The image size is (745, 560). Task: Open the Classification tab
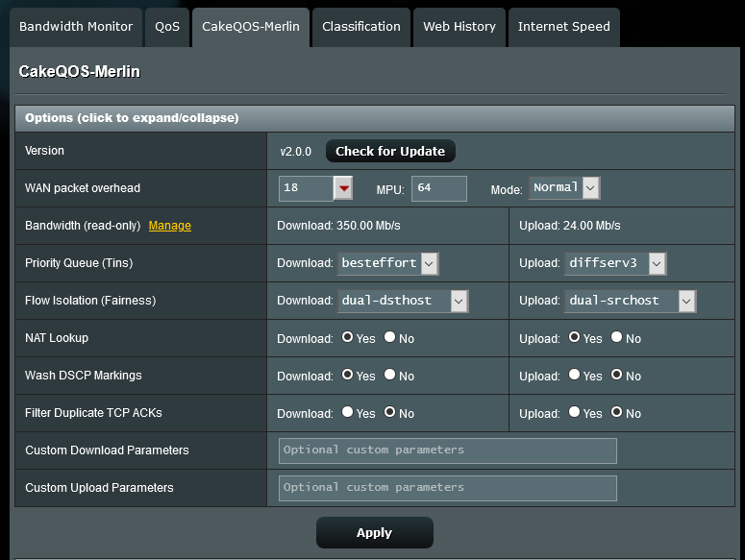coord(361,27)
